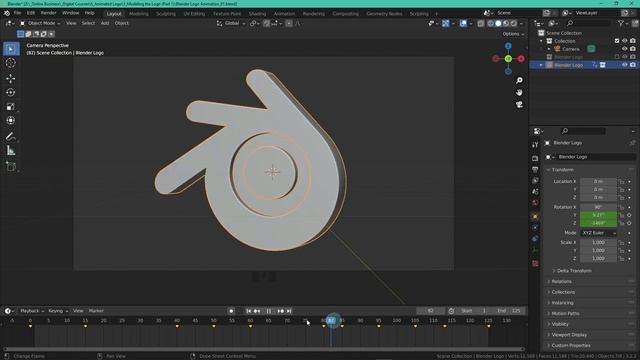Open the XYZ Euler rotation mode dropdown
The image size is (640, 360).
point(599,233)
